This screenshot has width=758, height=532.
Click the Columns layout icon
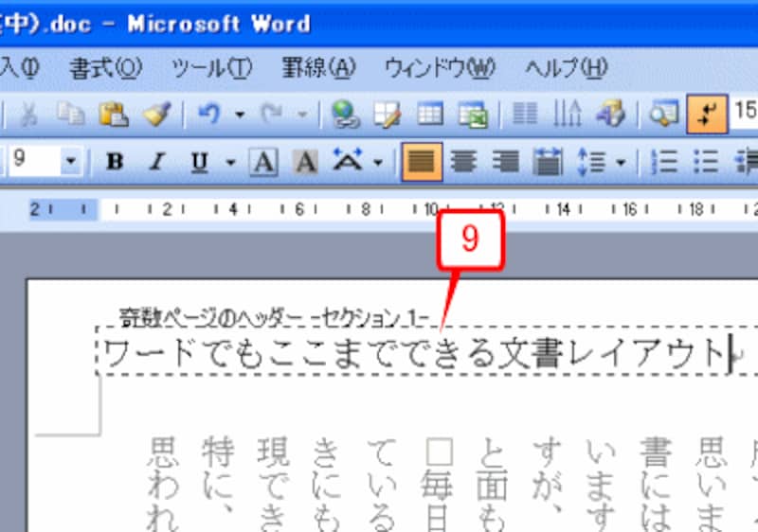[x=525, y=115]
